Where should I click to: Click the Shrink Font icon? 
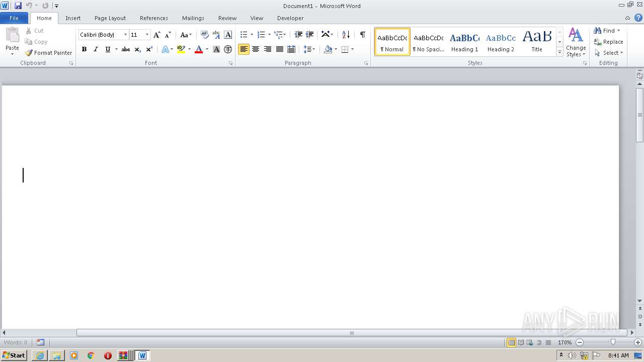click(168, 35)
